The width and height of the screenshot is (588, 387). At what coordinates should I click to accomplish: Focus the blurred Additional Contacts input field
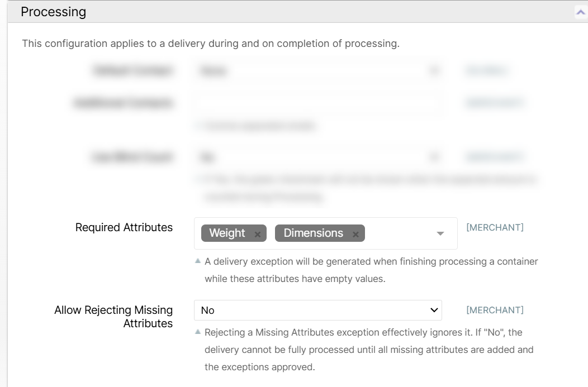pos(317,103)
